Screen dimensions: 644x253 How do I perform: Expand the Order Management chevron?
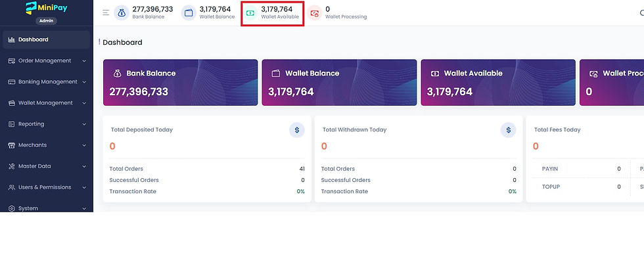(84, 60)
